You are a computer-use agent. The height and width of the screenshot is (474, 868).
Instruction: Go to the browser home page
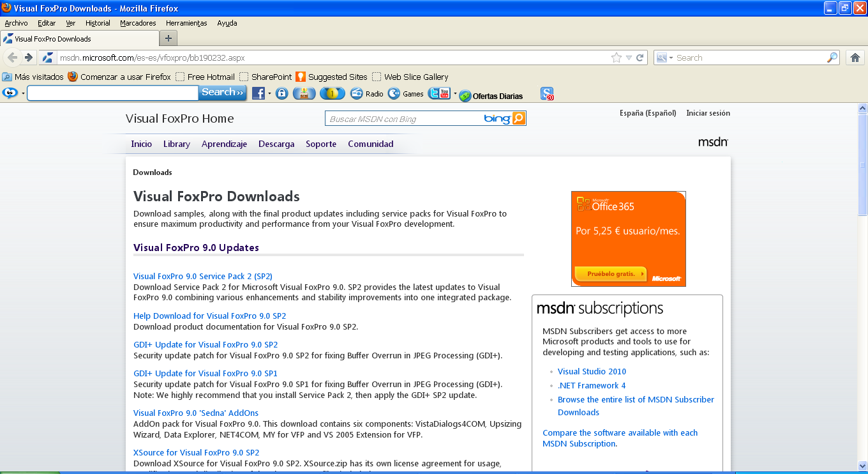tap(855, 57)
